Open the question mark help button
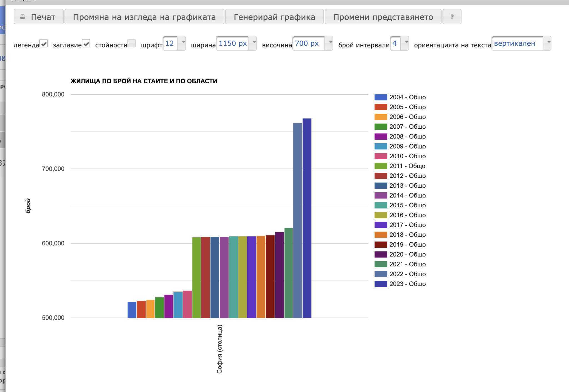This screenshot has width=569, height=392. pos(452,17)
